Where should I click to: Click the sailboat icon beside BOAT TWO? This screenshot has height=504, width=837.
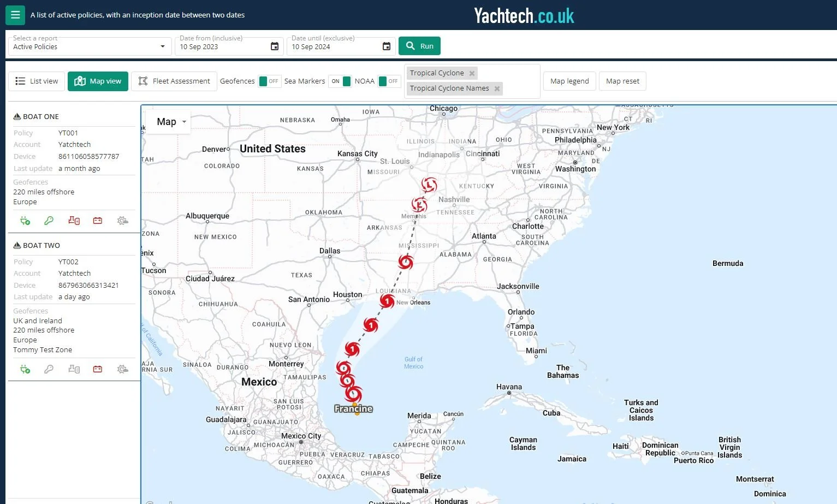[x=17, y=245]
